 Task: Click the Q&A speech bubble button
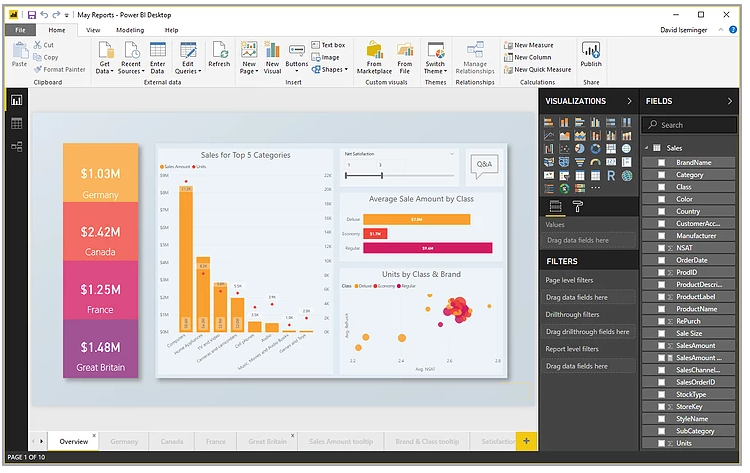(484, 165)
